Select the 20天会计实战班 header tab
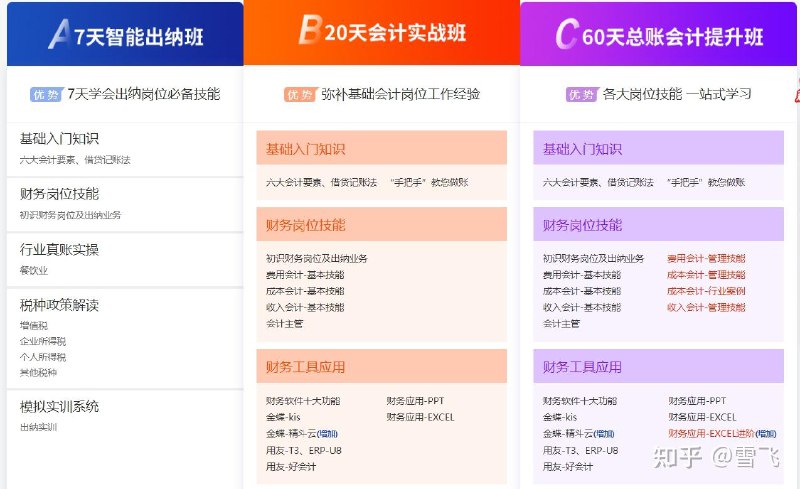The height and width of the screenshot is (489, 800). [x=382, y=33]
